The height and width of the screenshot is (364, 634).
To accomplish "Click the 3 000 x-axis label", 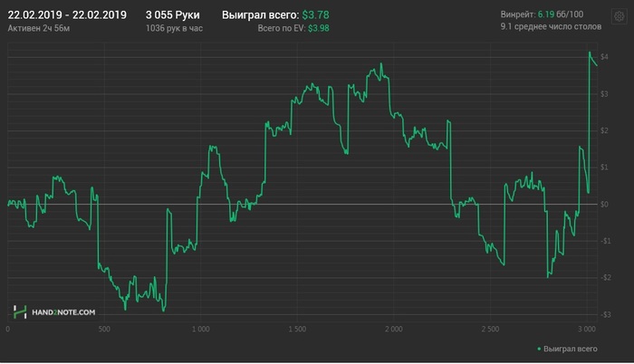I will 587,330.
